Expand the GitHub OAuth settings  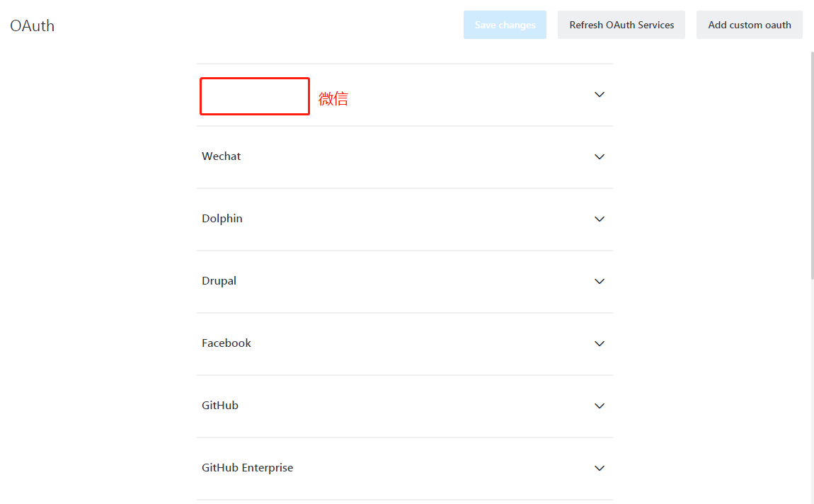(x=600, y=406)
